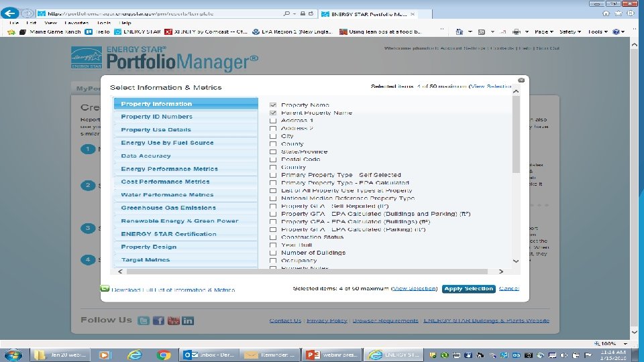Select the Water Performance Metrics category

pyautogui.click(x=186, y=194)
